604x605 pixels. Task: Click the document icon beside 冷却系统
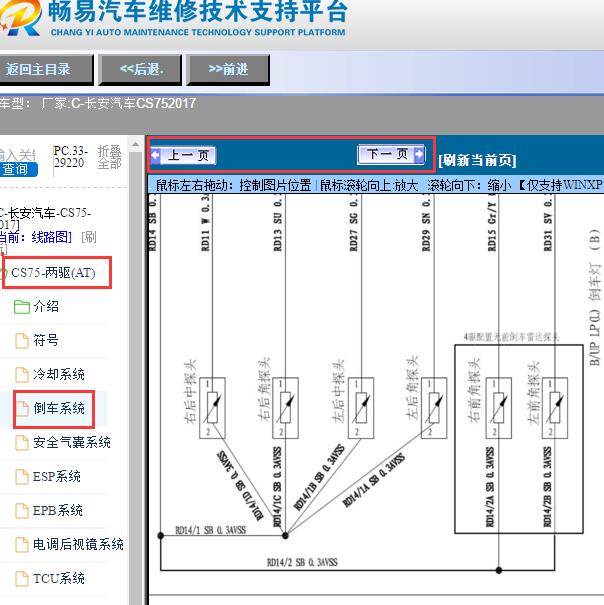pyautogui.click(x=22, y=375)
